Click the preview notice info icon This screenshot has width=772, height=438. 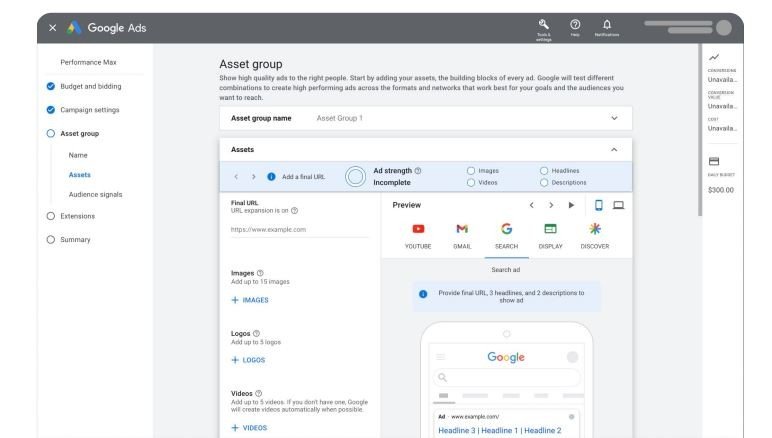tap(423, 294)
